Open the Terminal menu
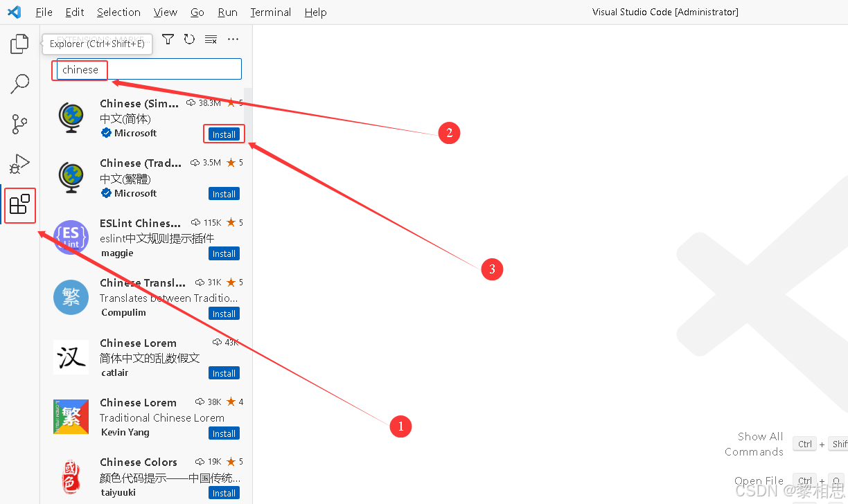This screenshot has width=848, height=504. [x=272, y=12]
